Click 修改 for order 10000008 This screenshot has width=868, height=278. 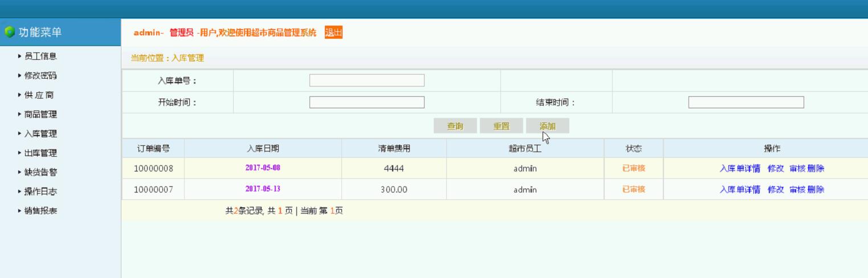coord(776,169)
